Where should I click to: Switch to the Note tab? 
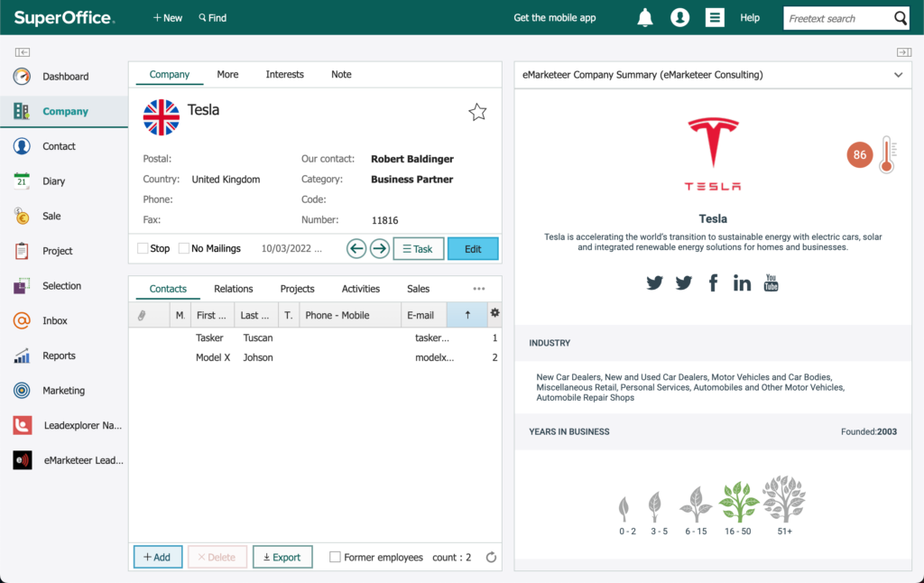341,74
